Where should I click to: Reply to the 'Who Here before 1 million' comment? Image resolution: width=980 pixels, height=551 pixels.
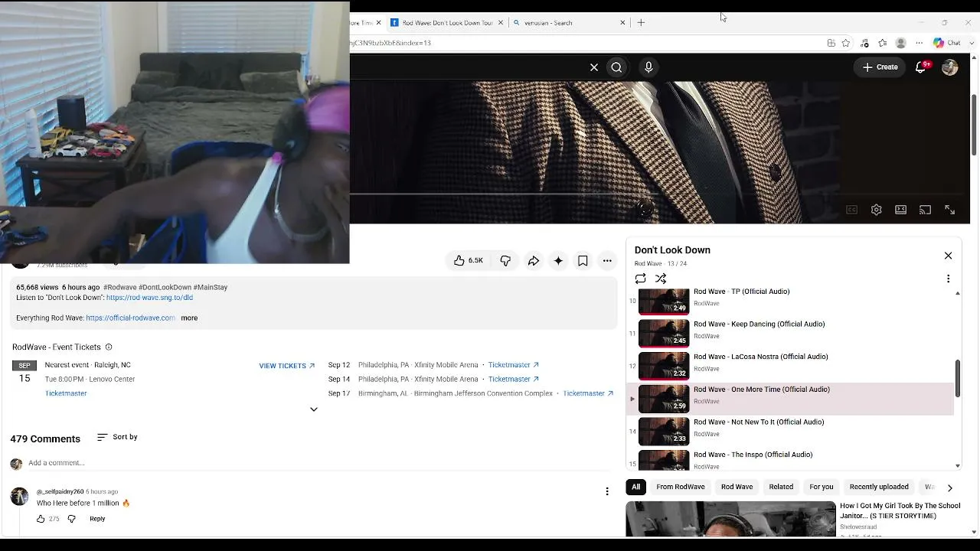pos(97,519)
